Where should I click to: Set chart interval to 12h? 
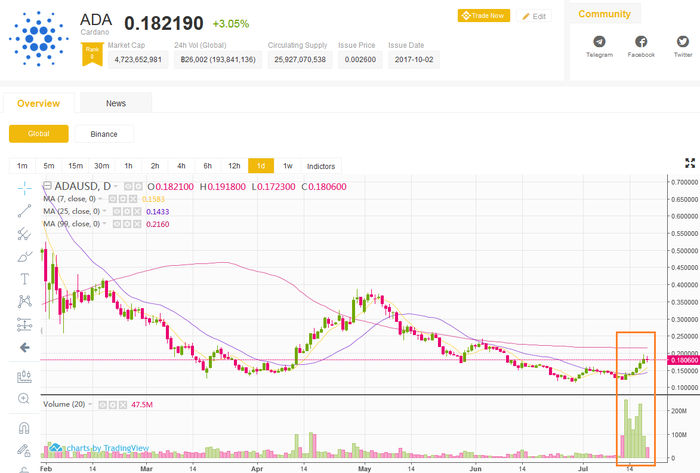point(234,166)
